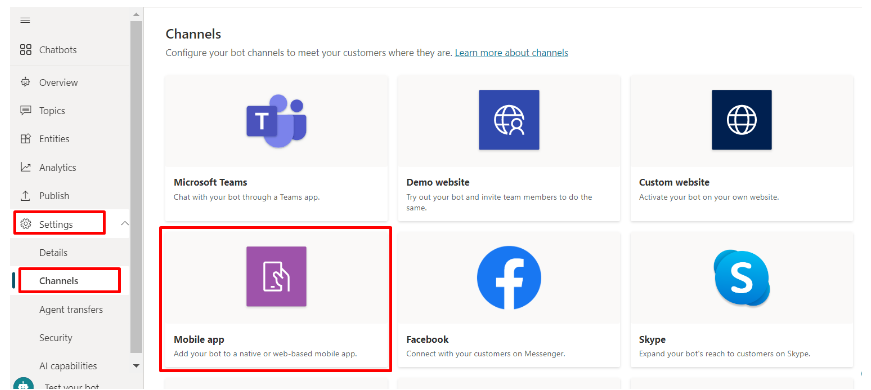
Task: Click the Analytics chart icon
Action: 26,167
